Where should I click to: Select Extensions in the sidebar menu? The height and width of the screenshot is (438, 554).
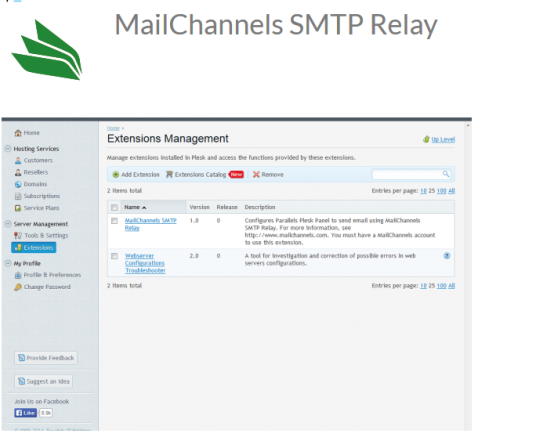pos(34,248)
